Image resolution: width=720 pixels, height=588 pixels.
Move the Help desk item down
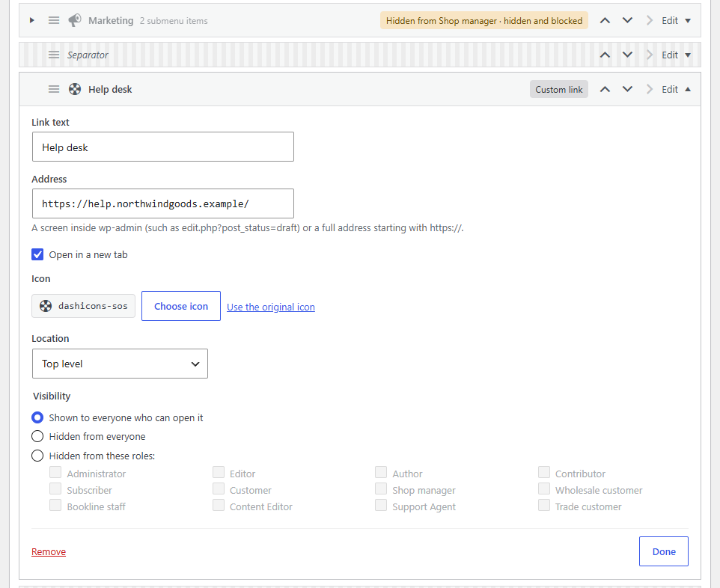(627, 89)
